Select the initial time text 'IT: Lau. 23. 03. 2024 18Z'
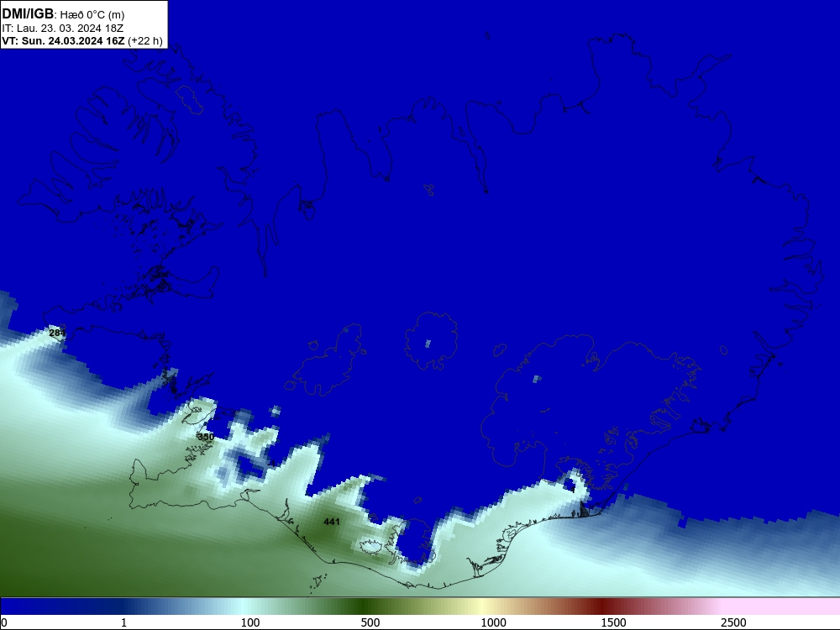840x630 pixels. 63,28
